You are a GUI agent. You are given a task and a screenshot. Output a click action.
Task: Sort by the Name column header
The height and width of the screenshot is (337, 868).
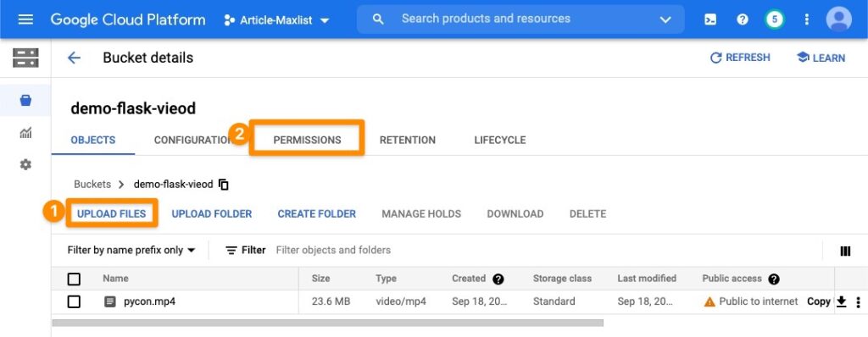pos(115,279)
